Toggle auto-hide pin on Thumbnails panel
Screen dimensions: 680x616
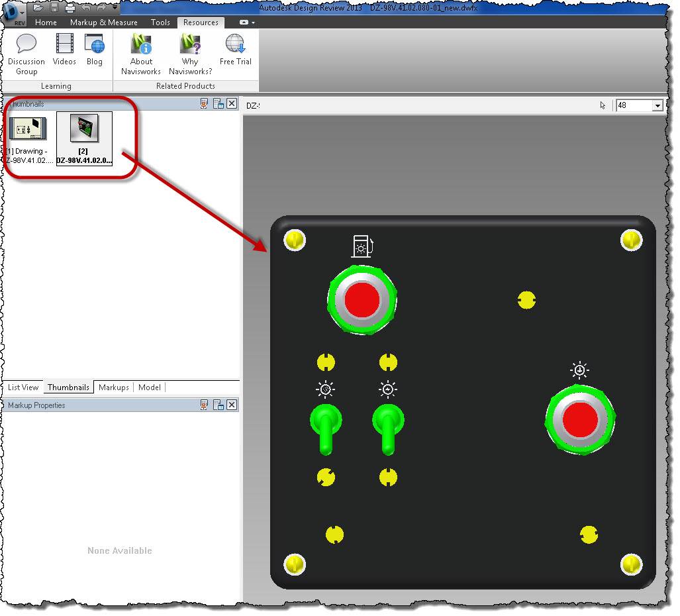(x=205, y=103)
